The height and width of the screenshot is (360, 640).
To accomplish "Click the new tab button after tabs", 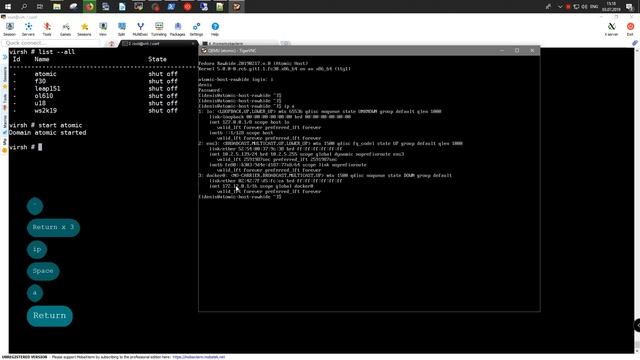I will (285, 43).
